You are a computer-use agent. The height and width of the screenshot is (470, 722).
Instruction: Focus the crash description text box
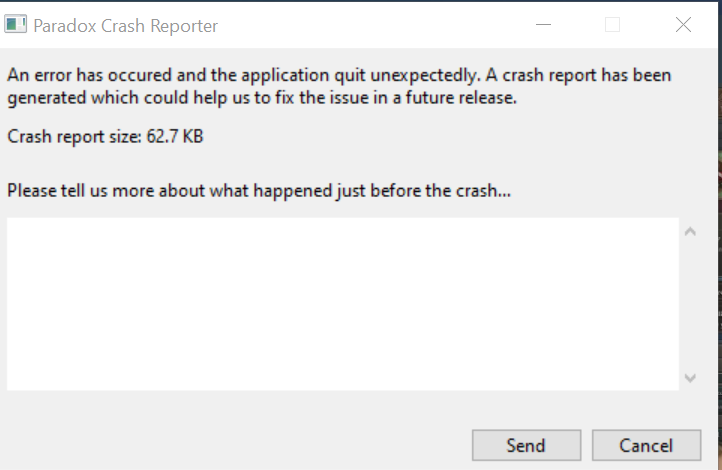[x=343, y=304]
